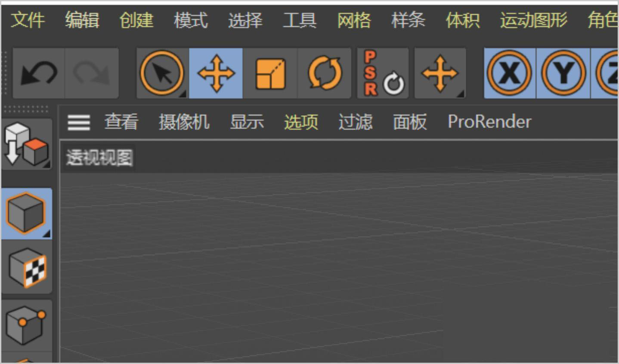Open the 选择 menu

[x=245, y=20]
